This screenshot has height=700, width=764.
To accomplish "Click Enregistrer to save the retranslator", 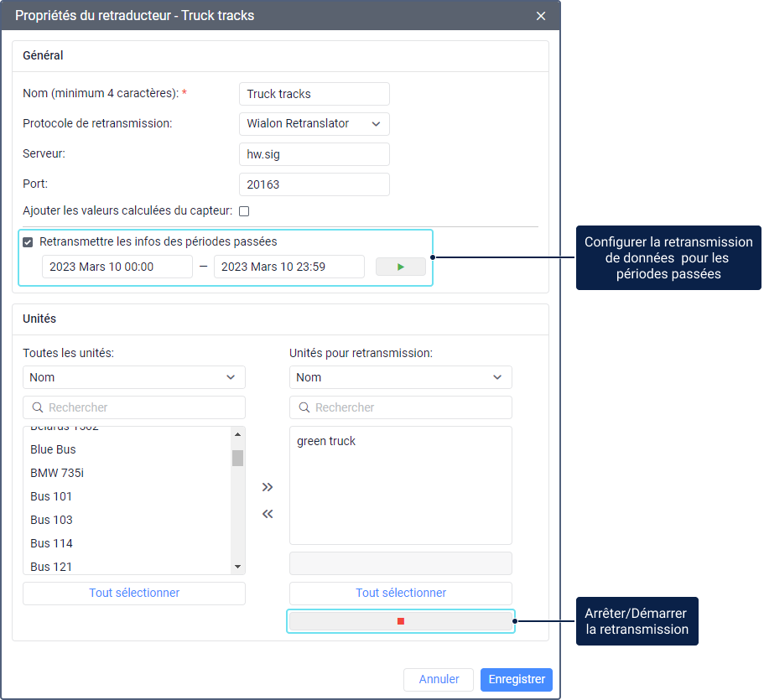I will click(x=516, y=679).
